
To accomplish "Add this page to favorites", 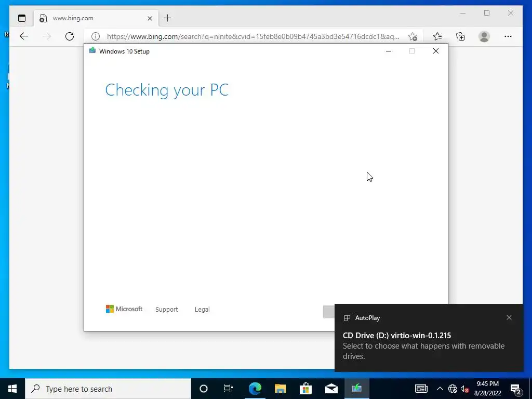I will click(413, 36).
